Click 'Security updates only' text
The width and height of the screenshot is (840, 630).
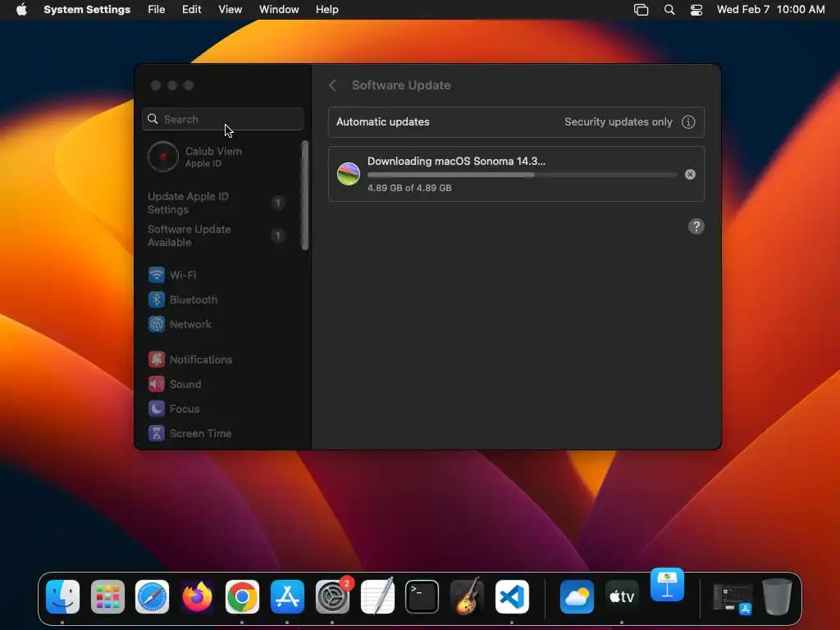coord(619,122)
